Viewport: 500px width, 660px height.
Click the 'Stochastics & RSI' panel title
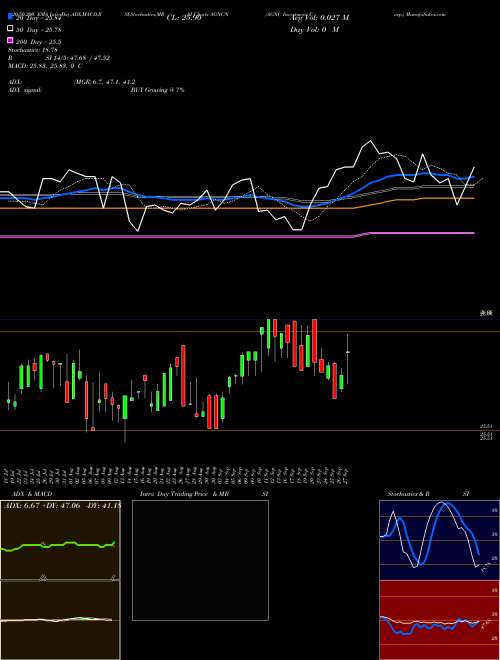click(428, 494)
